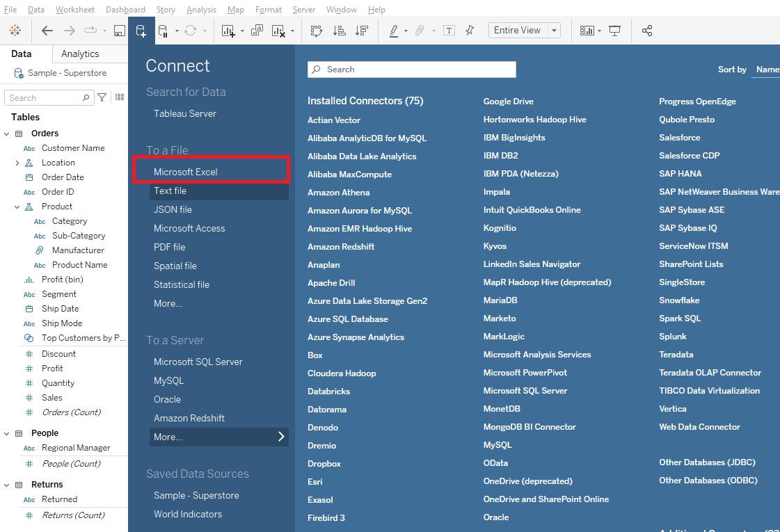The image size is (780, 532).
Task: Click the Swap Rows and Columns icon
Action: [x=317, y=31]
